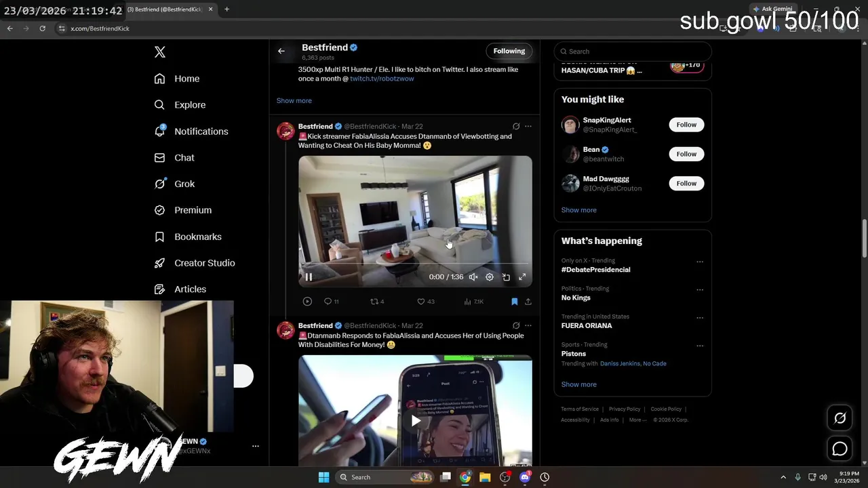Open Notifications in sidebar

tap(191, 131)
